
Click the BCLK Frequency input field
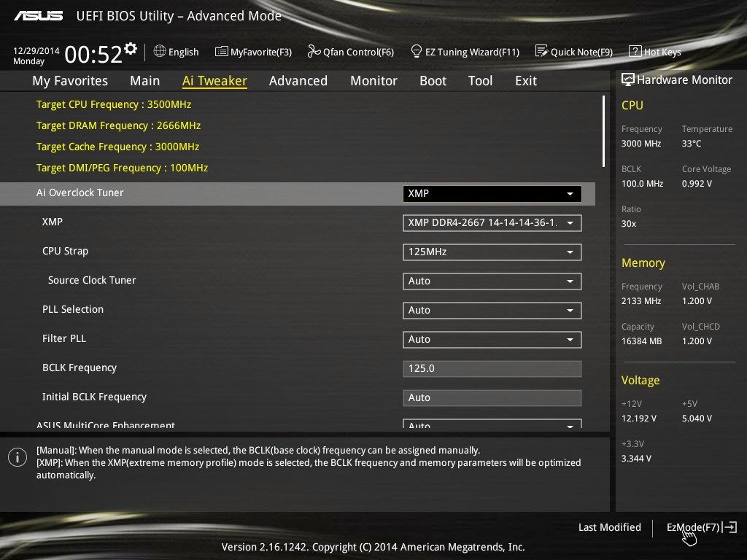pos(492,368)
